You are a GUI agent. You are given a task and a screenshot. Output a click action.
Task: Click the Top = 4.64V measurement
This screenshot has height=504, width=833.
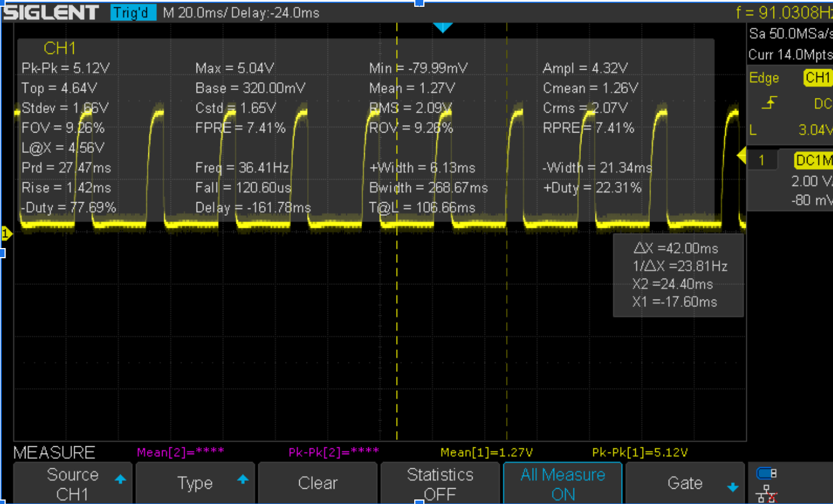[x=59, y=88]
